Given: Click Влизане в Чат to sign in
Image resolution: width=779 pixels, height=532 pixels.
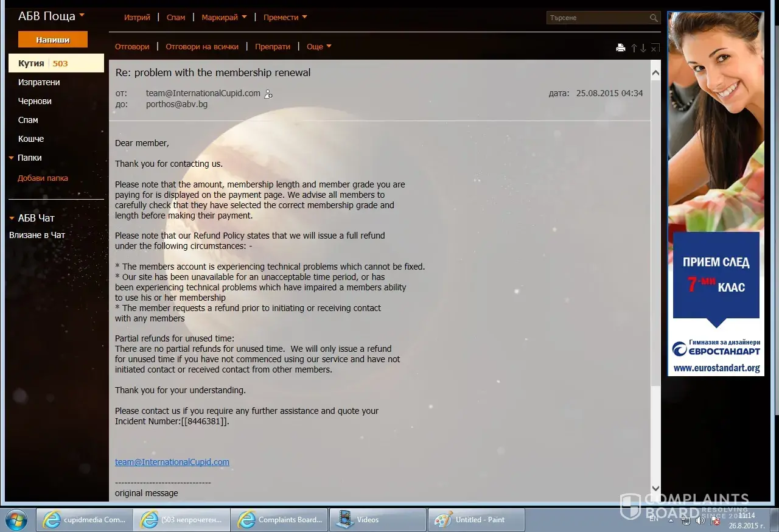Looking at the screenshot, I should (x=37, y=235).
